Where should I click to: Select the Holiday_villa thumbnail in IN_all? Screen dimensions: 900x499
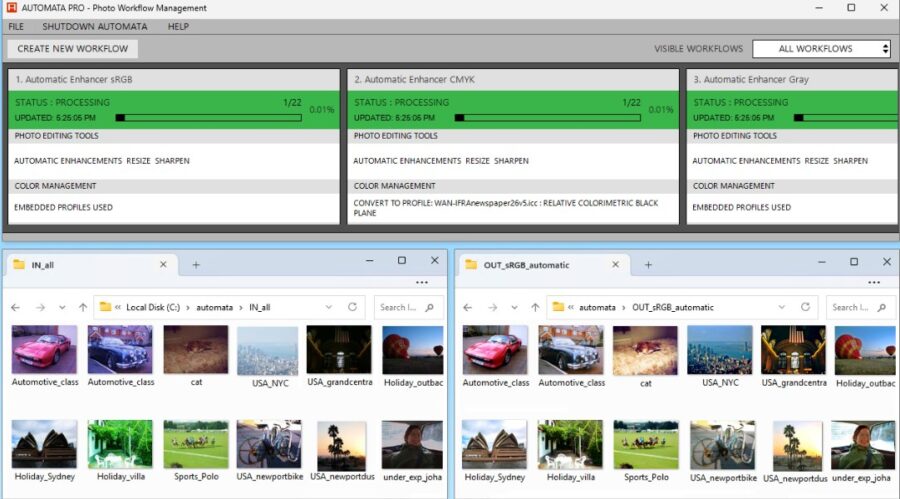pos(120,444)
